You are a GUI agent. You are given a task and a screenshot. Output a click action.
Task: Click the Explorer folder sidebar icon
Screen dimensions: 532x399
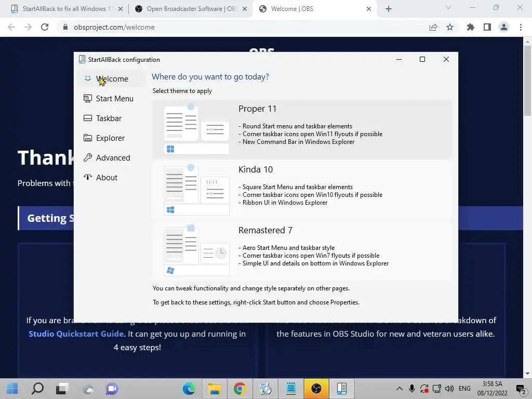pos(87,138)
